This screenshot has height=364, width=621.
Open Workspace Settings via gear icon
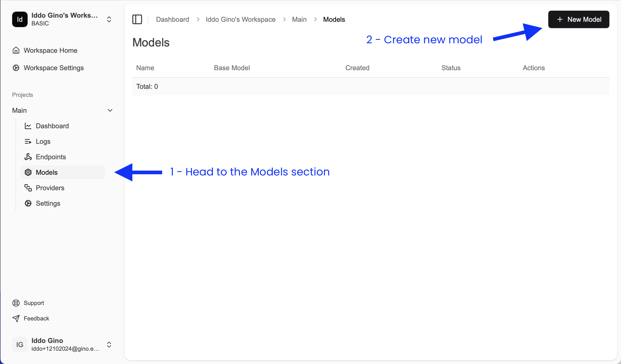coord(16,68)
